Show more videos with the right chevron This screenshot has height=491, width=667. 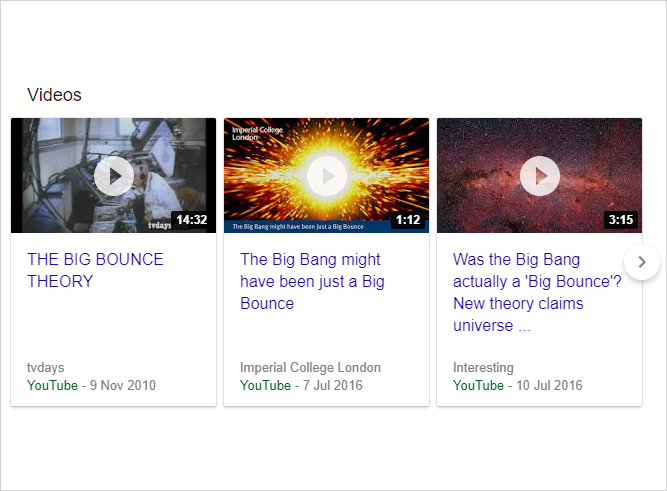point(642,262)
